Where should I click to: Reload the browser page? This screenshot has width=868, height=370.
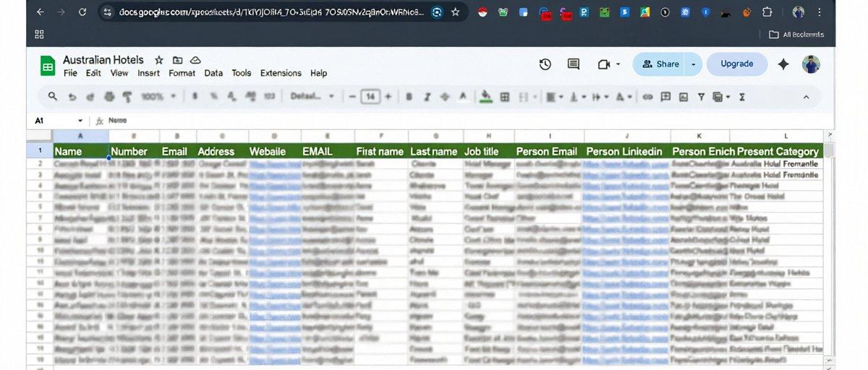pyautogui.click(x=82, y=12)
